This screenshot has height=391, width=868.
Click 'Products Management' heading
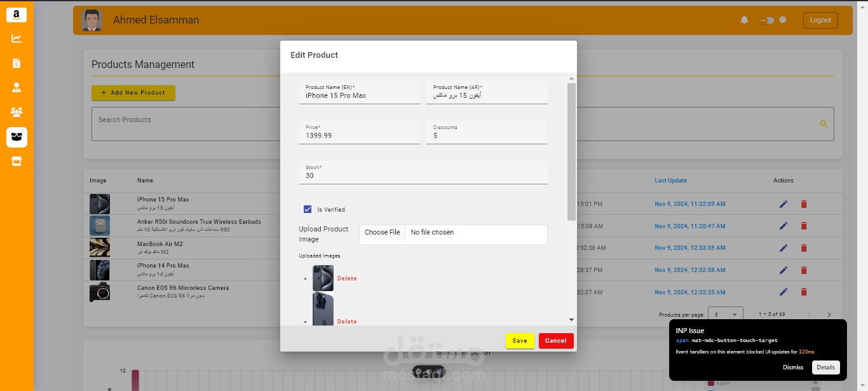coord(143,64)
